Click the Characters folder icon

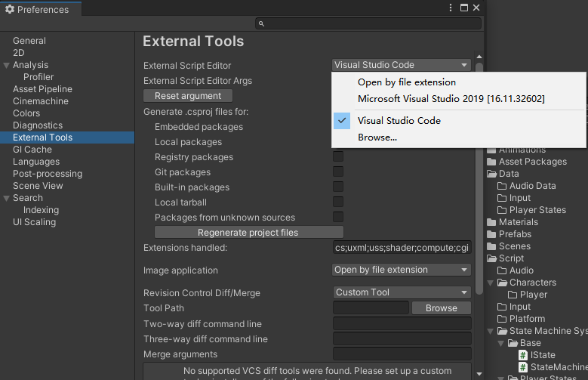pyautogui.click(x=502, y=283)
